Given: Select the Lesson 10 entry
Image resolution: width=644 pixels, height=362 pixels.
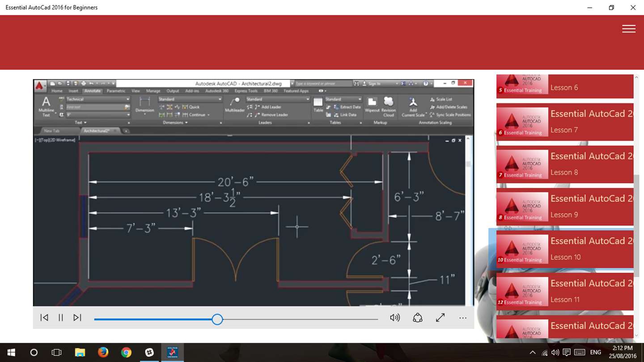Looking at the screenshot, I should click(x=565, y=249).
